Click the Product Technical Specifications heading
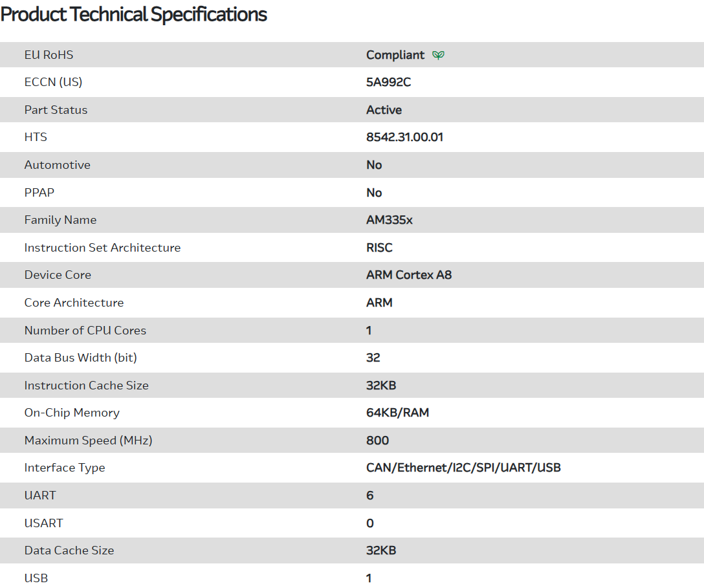The image size is (704, 588). click(x=134, y=14)
